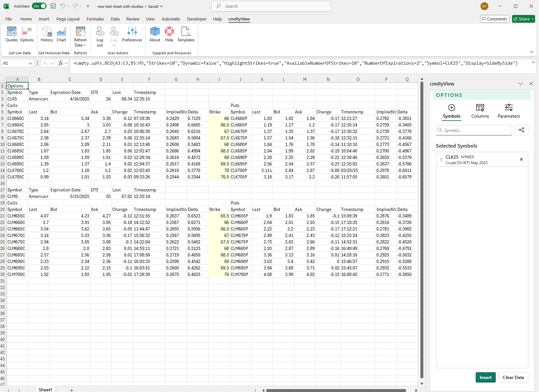Open Parameters in the cmdtyView panel
The width and height of the screenshot is (539, 392).
(508, 111)
